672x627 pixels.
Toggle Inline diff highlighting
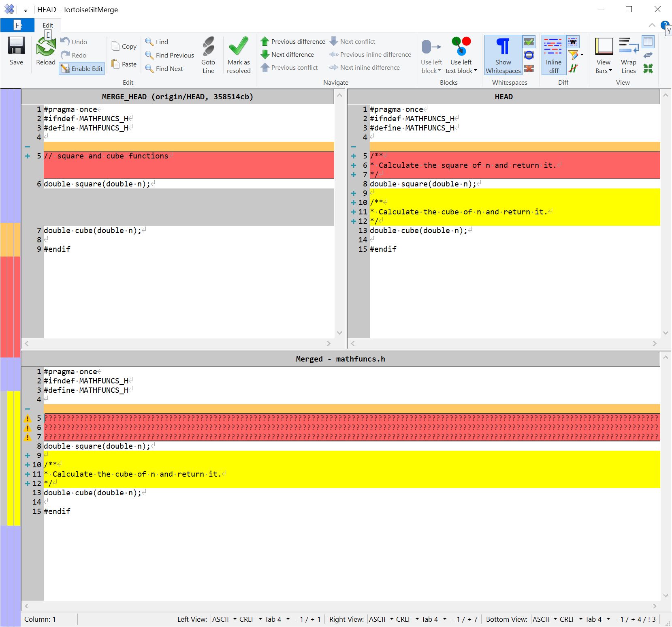[x=553, y=55]
